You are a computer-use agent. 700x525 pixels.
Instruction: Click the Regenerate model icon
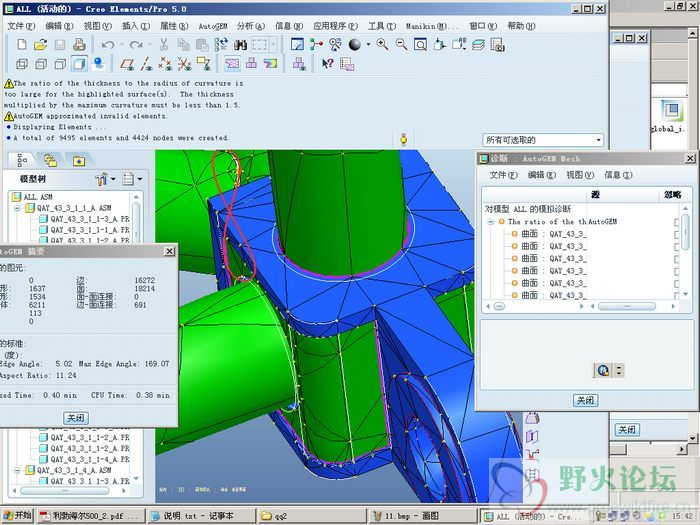pyautogui.click(x=221, y=44)
